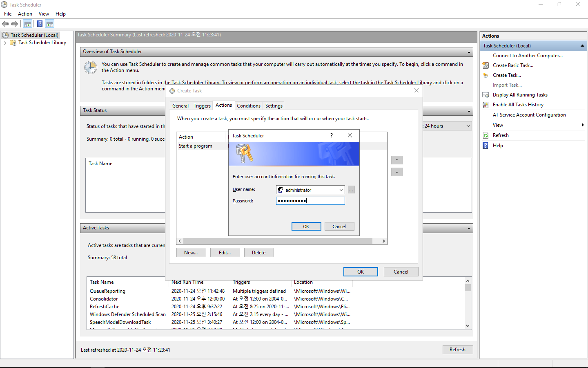Expand the View submenu arrow in Actions
Image resolution: width=588 pixels, height=368 pixels.
pyautogui.click(x=583, y=125)
